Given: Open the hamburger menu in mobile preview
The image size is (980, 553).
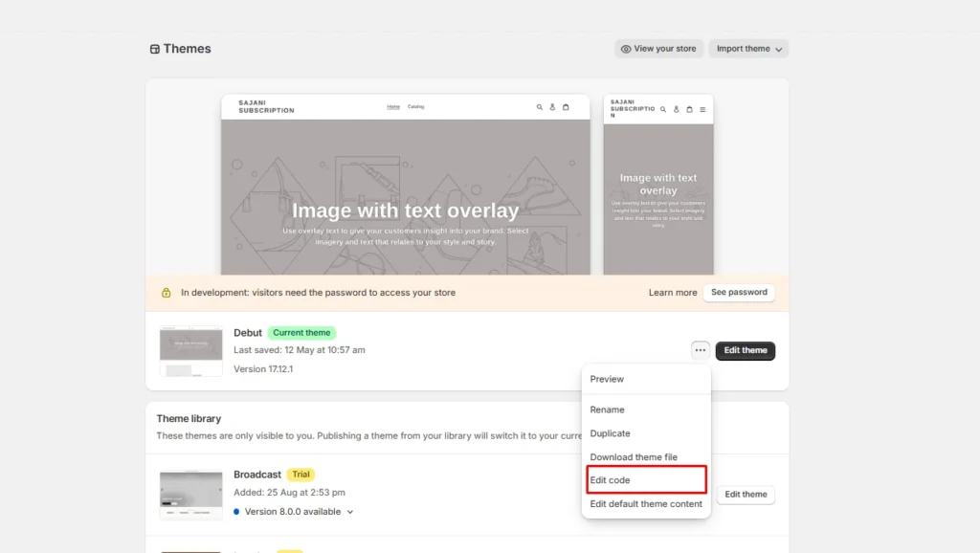Looking at the screenshot, I should pyautogui.click(x=702, y=109).
